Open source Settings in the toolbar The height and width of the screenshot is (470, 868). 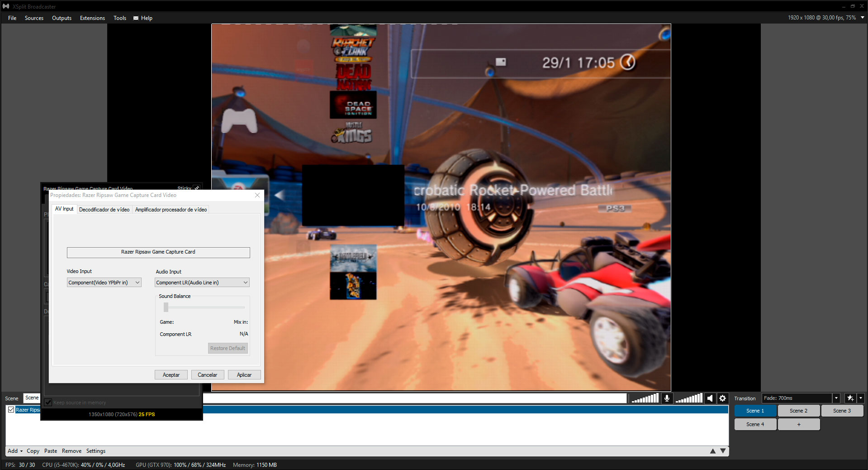pos(96,451)
